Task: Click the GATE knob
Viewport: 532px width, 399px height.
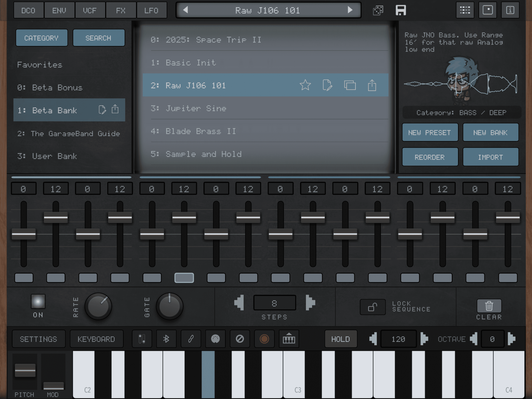Action: pyautogui.click(x=170, y=306)
